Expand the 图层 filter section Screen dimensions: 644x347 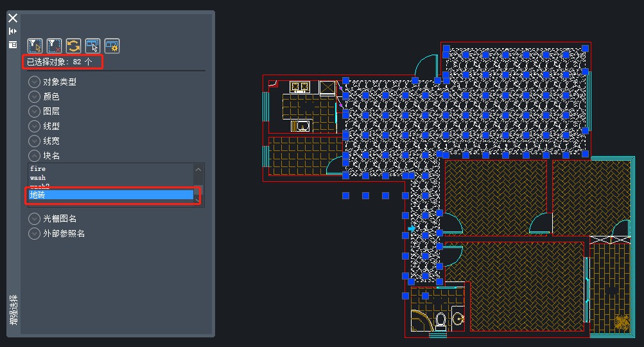34,111
